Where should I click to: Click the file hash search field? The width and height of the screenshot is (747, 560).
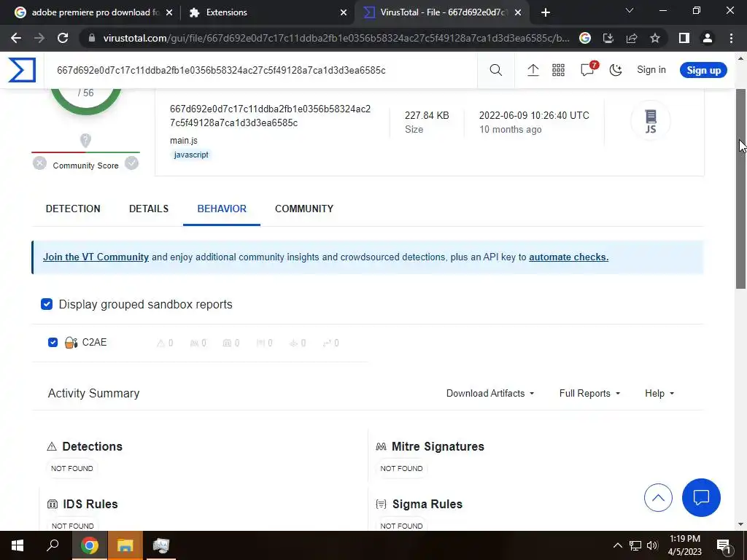260,71
